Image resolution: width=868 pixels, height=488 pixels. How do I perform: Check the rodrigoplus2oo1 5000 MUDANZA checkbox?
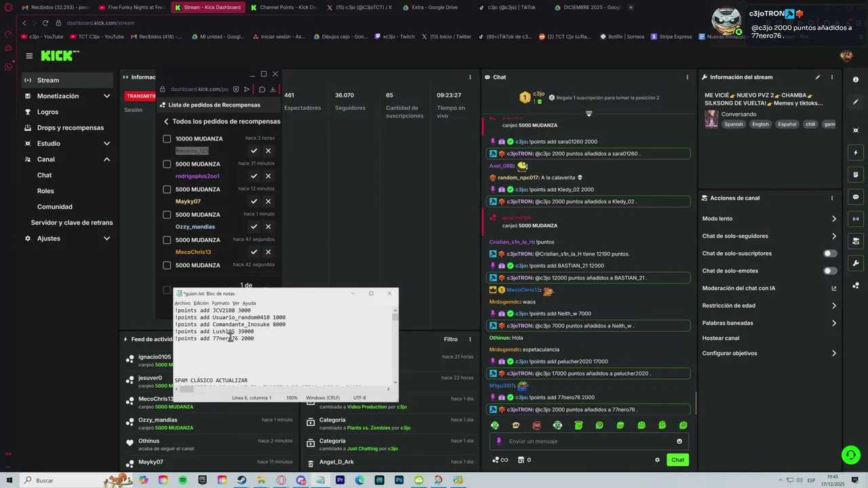tap(167, 164)
